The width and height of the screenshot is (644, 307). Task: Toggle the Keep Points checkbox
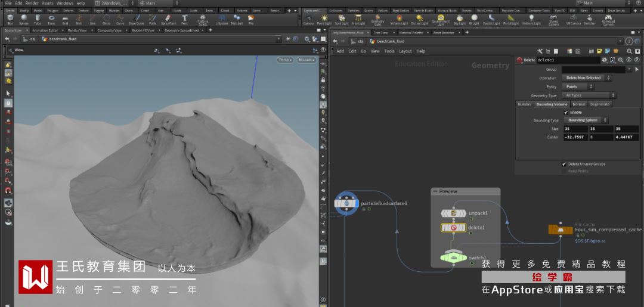(563, 171)
